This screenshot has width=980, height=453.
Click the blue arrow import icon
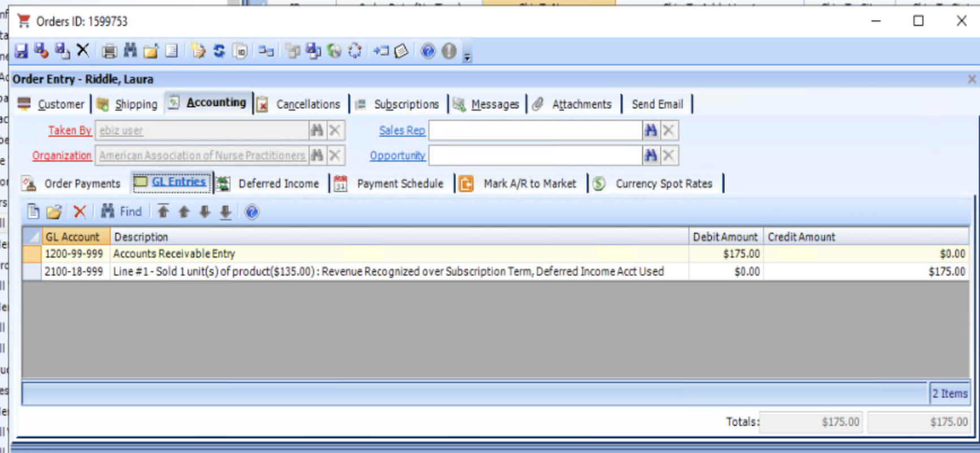tap(381, 51)
